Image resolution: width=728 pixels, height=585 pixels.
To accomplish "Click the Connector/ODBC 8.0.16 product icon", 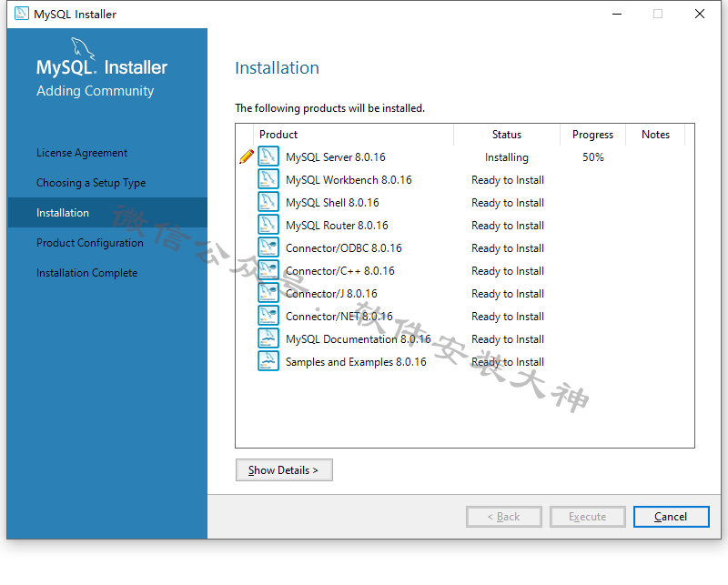I will [x=268, y=247].
